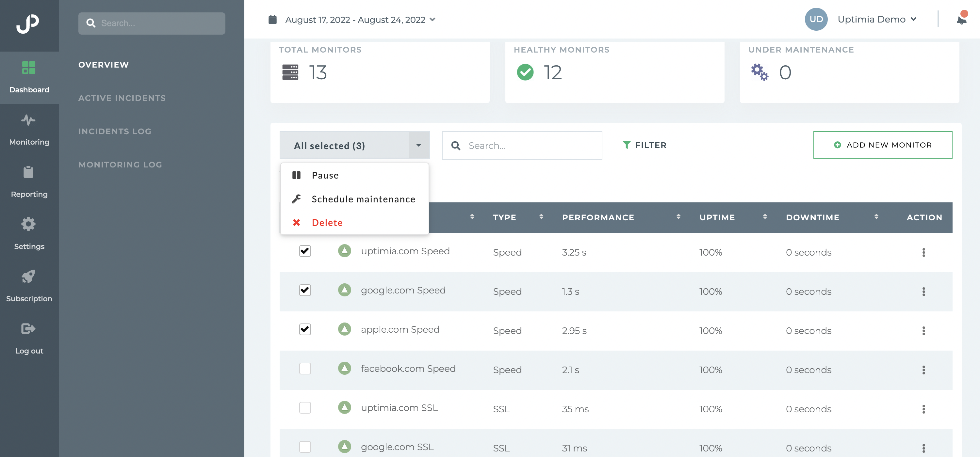The width and height of the screenshot is (980, 457).
Task: Click the Add New Monitor button
Action: (x=883, y=145)
